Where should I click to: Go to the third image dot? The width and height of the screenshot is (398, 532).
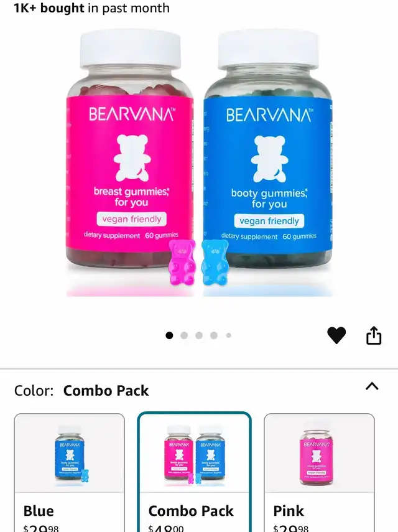click(x=199, y=335)
